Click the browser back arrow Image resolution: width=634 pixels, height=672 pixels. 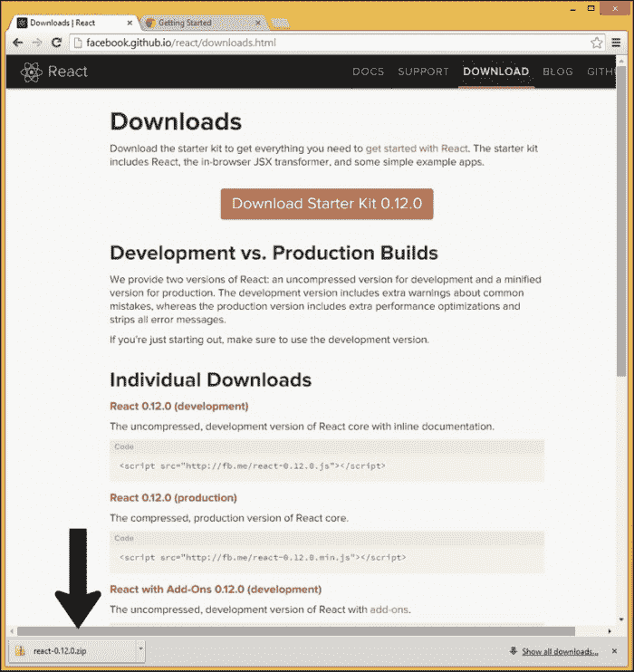(x=17, y=43)
